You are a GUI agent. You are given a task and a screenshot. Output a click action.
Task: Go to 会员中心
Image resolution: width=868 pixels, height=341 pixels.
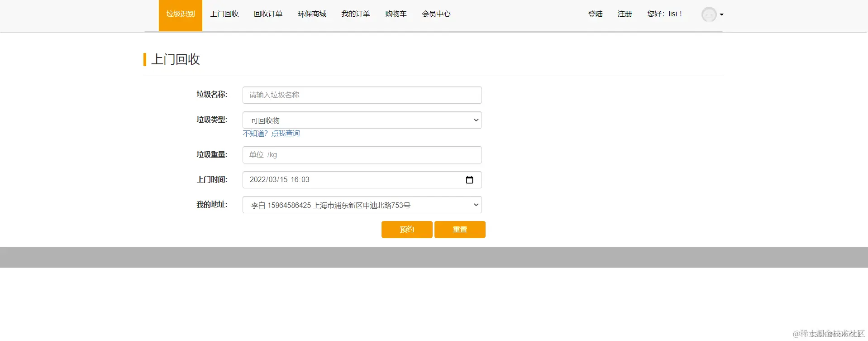tap(436, 14)
